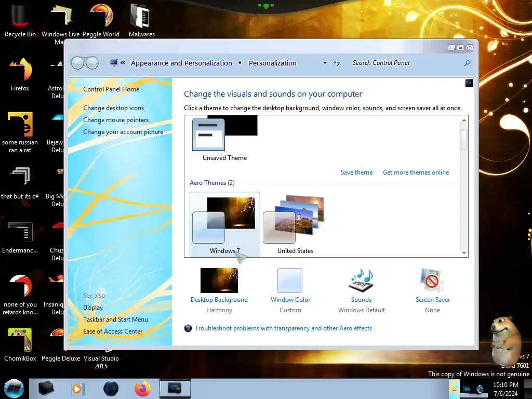Open the ChomikBox desktop icon
The image size is (532, 399).
point(20,345)
